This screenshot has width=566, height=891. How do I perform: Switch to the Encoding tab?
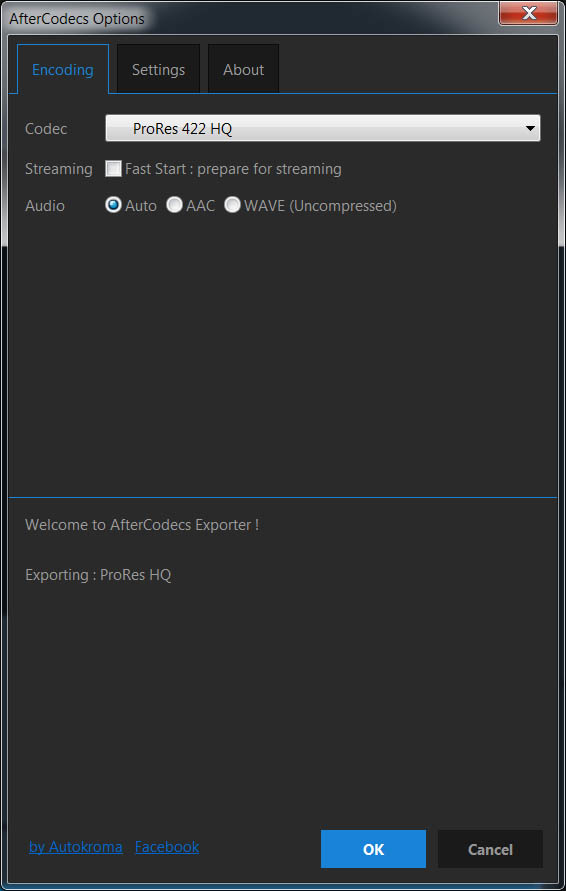pos(63,69)
